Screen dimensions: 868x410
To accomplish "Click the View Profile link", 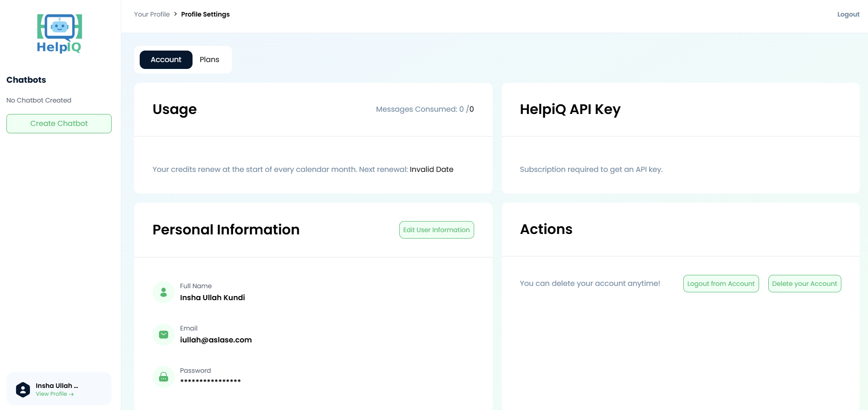I will tap(55, 394).
